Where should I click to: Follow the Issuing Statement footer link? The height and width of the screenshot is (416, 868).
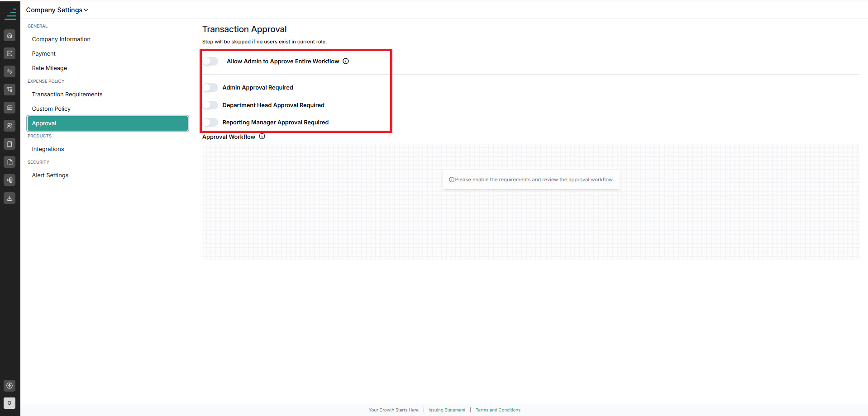point(447,410)
